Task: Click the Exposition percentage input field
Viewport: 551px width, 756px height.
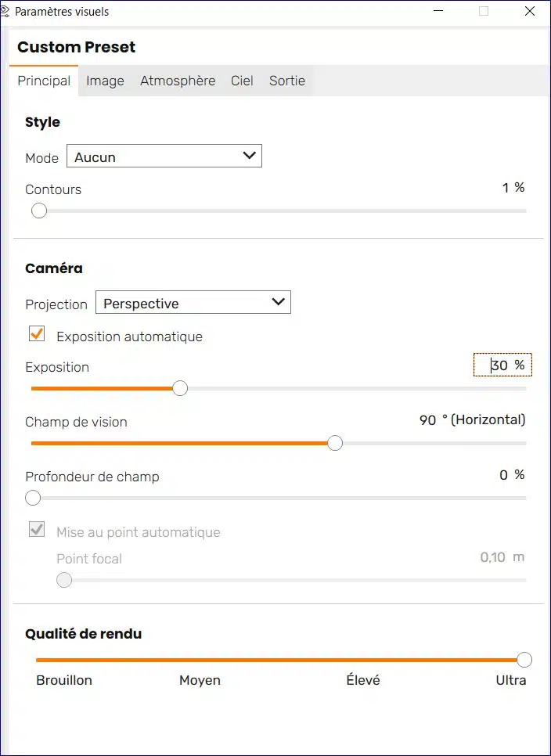Action: pyautogui.click(x=502, y=365)
